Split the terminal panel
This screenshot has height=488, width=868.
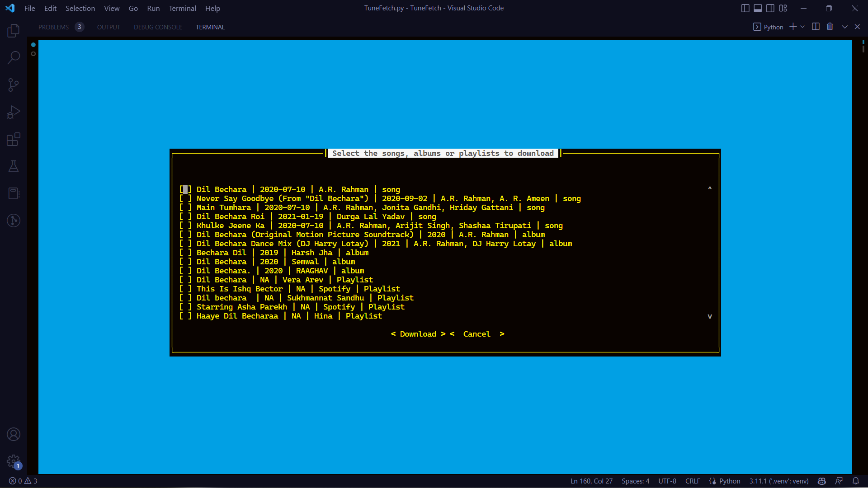tap(816, 27)
